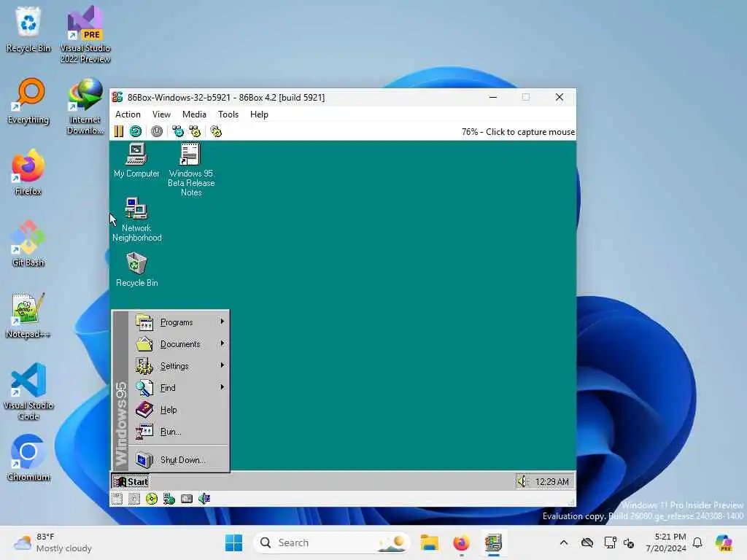Open the View menu in 86Box
The image size is (747, 560).
(161, 114)
